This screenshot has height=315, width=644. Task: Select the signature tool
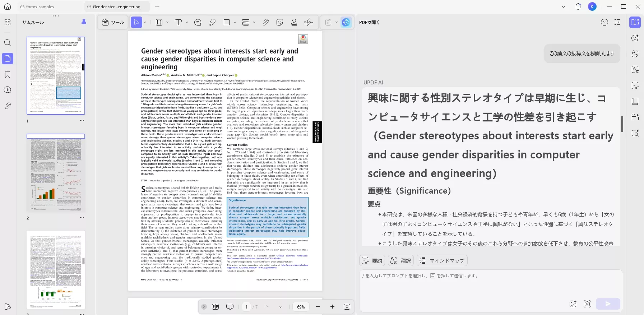(309, 22)
